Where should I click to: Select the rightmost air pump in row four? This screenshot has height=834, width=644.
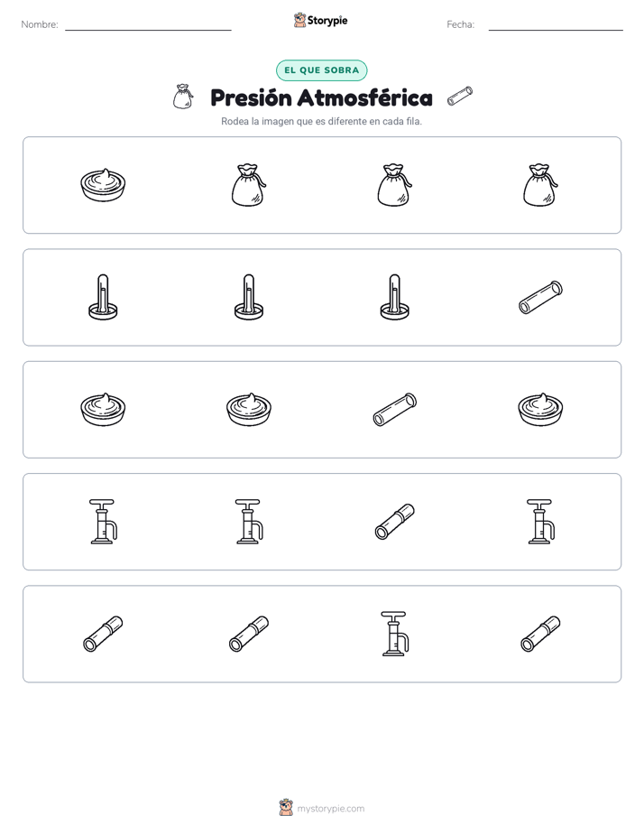point(540,522)
